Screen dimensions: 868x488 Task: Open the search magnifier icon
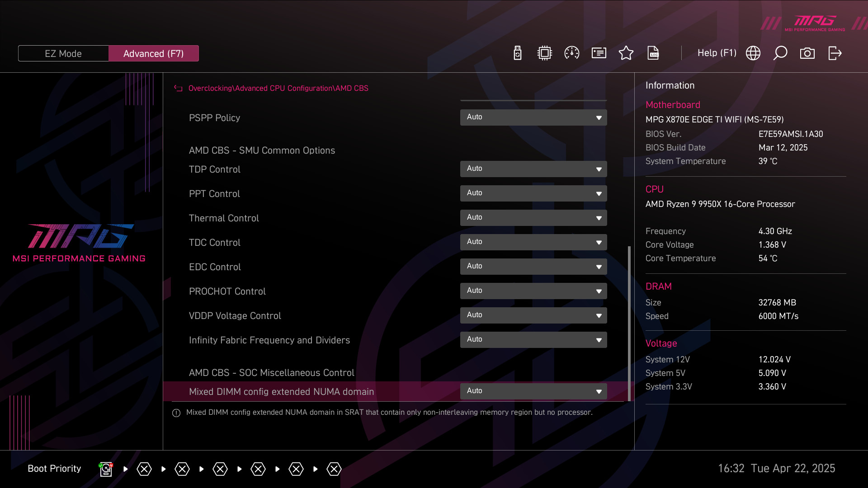coord(780,53)
